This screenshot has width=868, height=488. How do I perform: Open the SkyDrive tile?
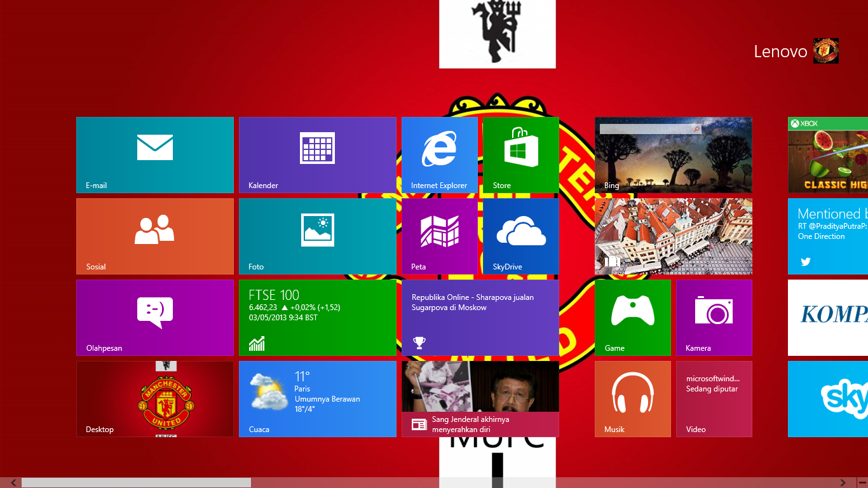pyautogui.click(x=521, y=236)
